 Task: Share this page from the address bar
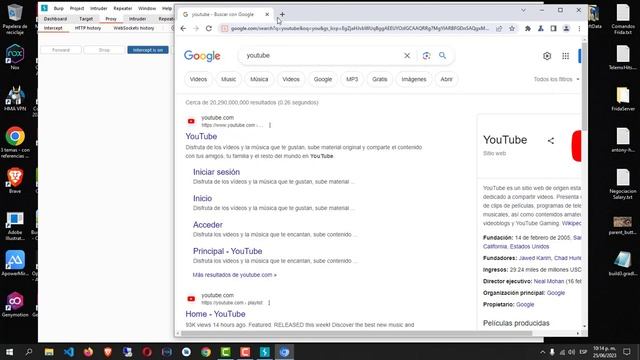tap(499, 29)
